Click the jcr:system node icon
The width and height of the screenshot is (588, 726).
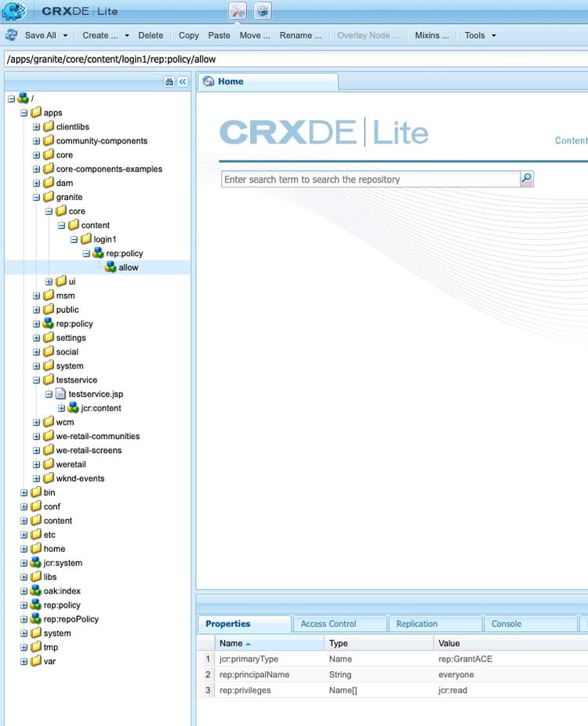pos(35,563)
